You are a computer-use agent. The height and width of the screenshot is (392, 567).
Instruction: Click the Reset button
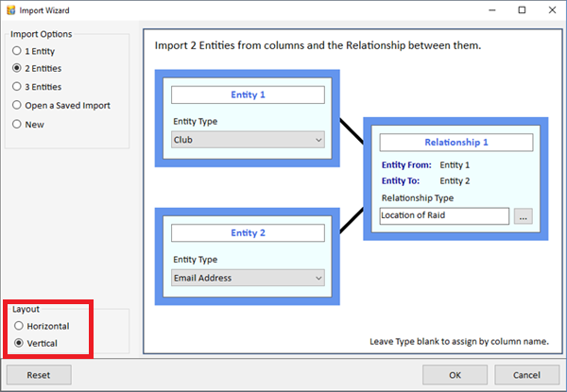click(x=39, y=375)
